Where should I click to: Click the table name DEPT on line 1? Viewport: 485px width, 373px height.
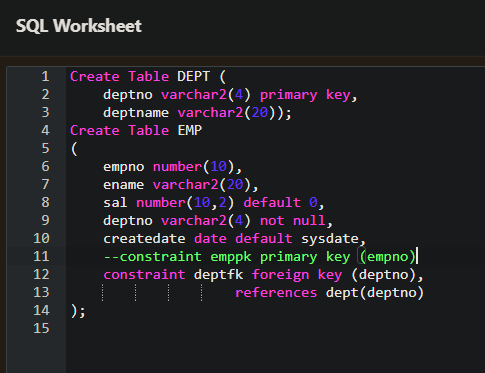[193, 77]
